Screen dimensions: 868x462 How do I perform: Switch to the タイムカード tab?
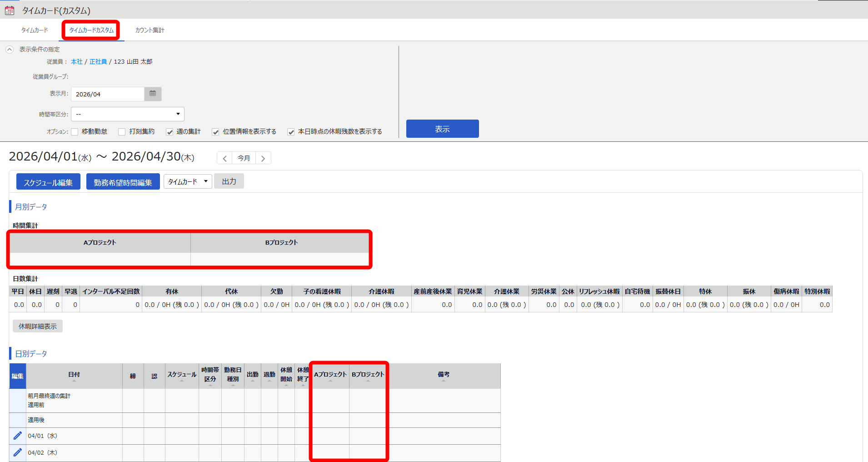click(35, 30)
